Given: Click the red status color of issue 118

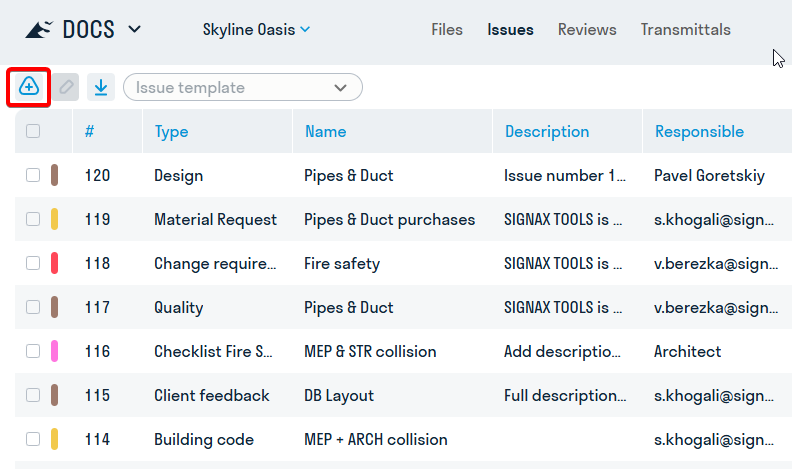Looking at the screenshot, I should coord(55,263).
